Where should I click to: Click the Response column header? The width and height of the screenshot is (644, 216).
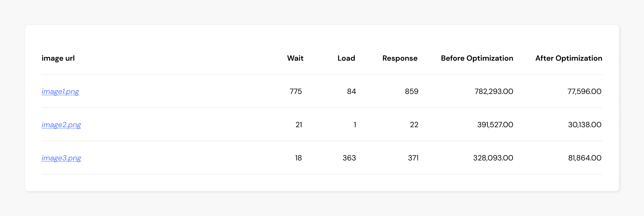click(400, 58)
